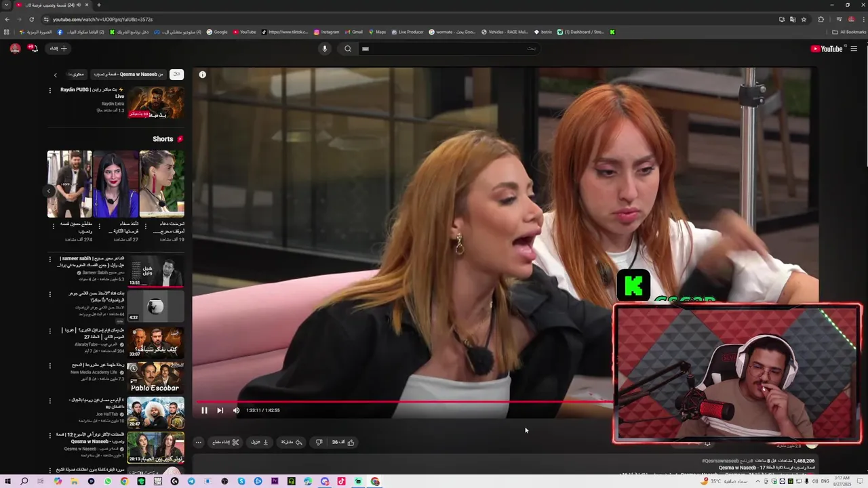The image size is (868, 488).
Task: Open the Short with woman in blue
Action: coord(115,184)
